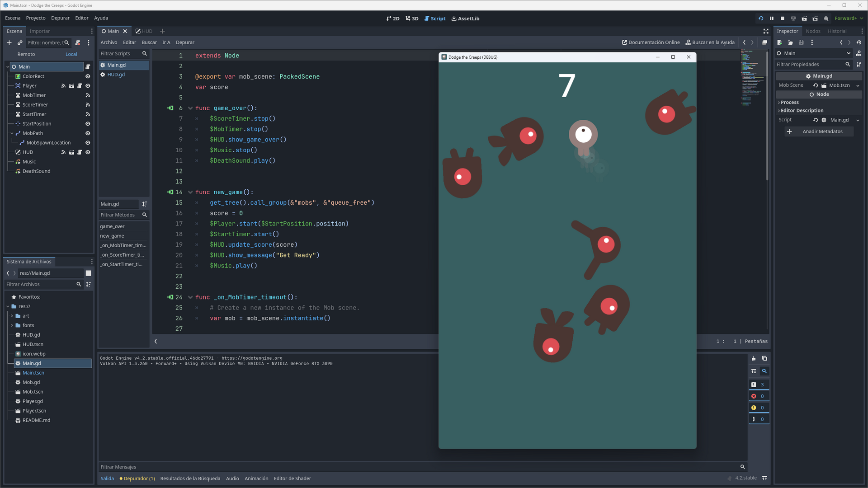This screenshot has width=868, height=488.
Task: Collapse the game_over function fold arrow
Action: [x=190, y=108]
